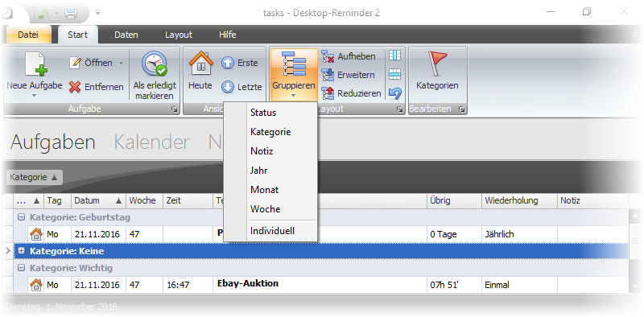The height and width of the screenshot is (317, 644).
Task: Jump to last entry with Letzte
Action: pyautogui.click(x=242, y=87)
